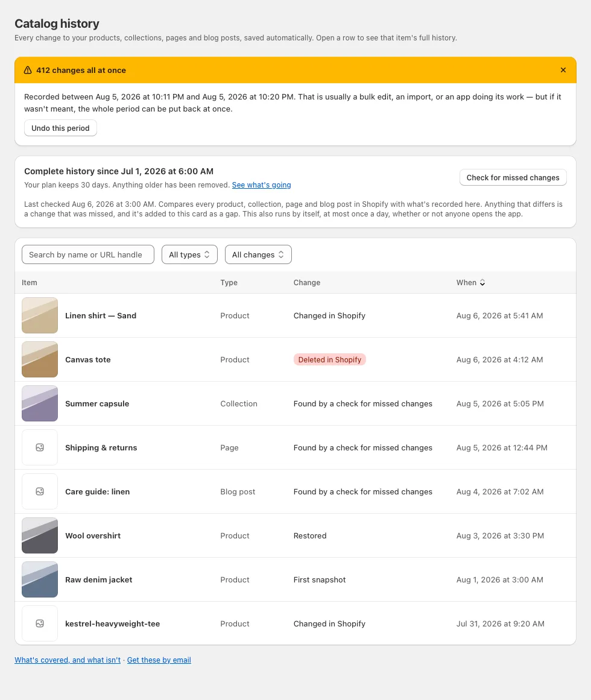Sort the table by When column
This screenshot has width=591, height=700.
click(470, 283)
